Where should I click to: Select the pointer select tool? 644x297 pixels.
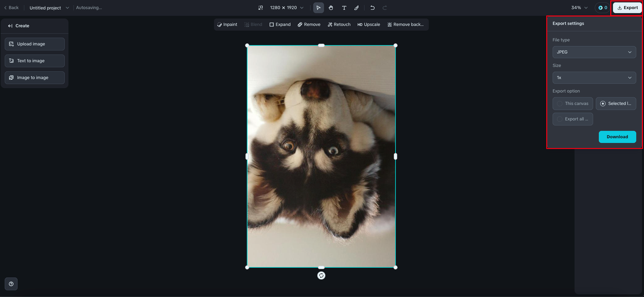coord(318,8)
